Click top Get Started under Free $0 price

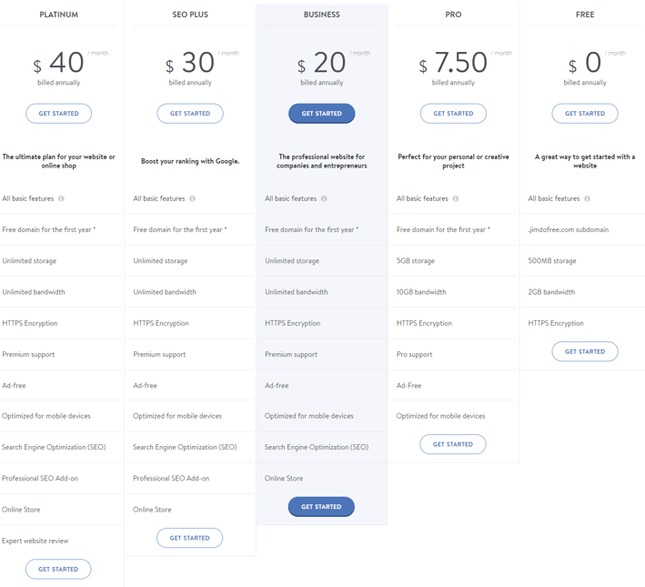pos(585,113)
